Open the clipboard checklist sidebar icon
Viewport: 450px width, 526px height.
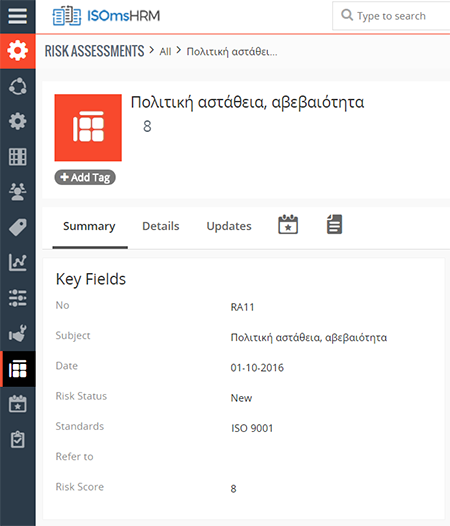(x=17, y=439)
